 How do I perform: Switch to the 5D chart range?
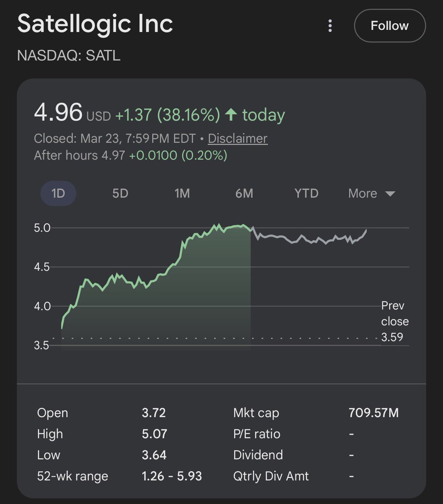(120, 193)
